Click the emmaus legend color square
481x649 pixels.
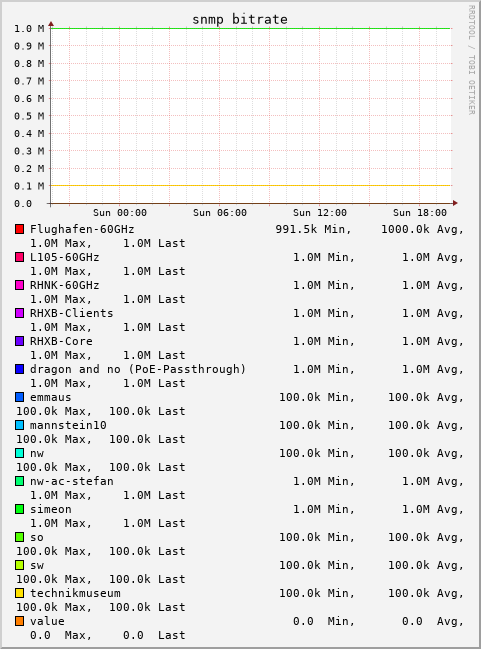tap(19, 397)
